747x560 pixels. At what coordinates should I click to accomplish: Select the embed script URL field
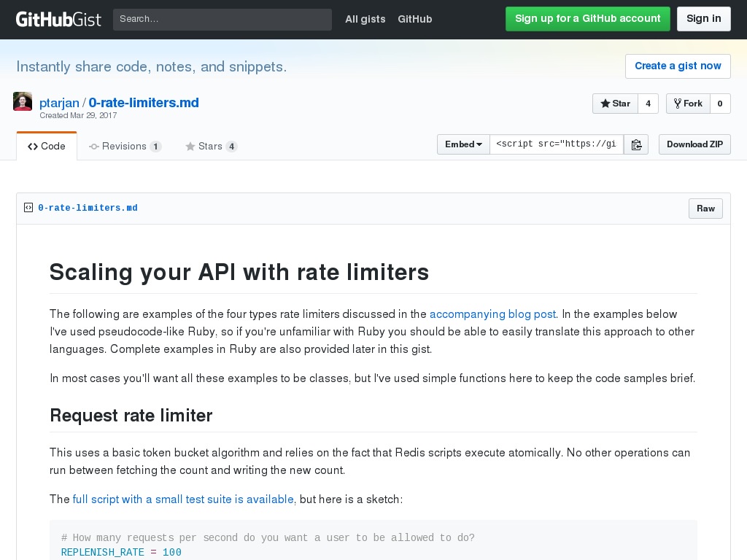(x=556, y=144)
